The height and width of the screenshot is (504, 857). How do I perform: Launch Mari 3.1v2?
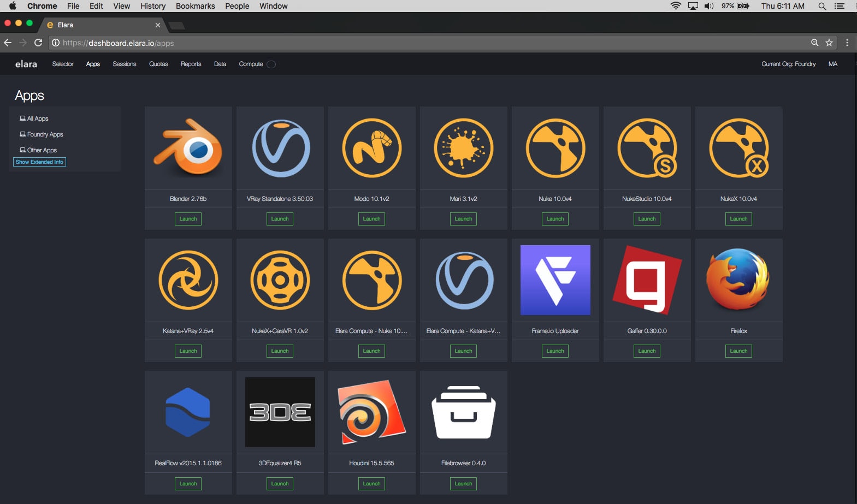[464, 219]
